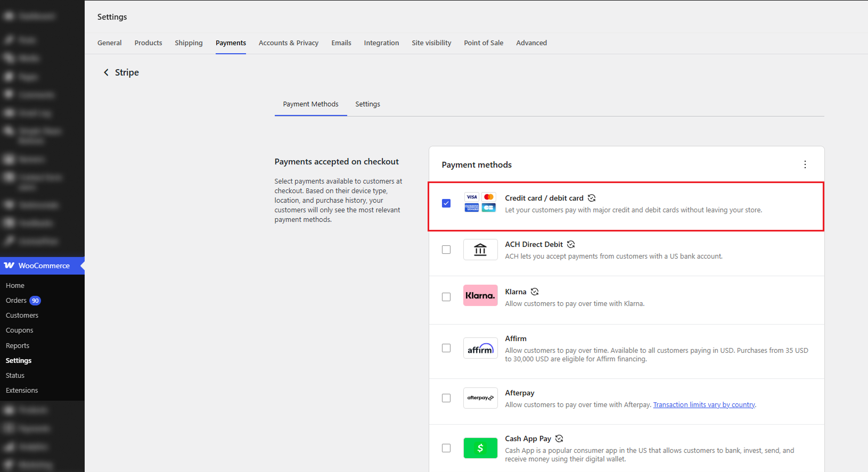The image size is (868, 472).
Task: Click the WooCommerce logo icon in the sidebar
Action: coord(9,266)
